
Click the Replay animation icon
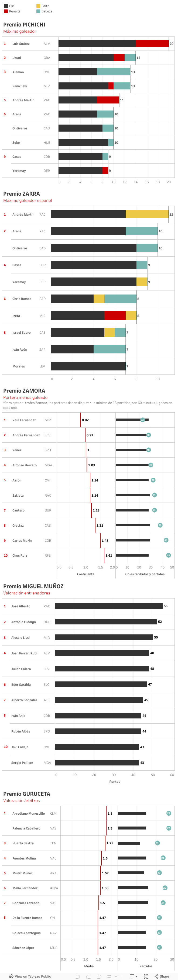tap(109, 976)
